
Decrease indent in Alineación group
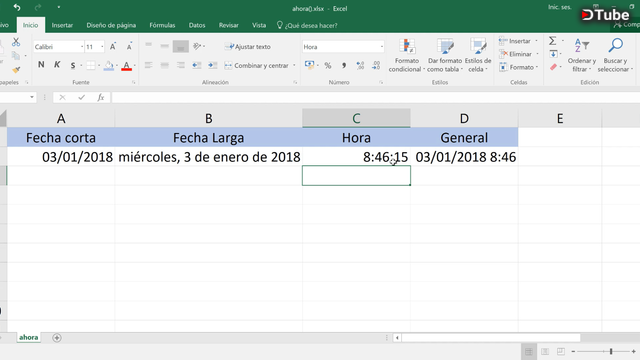click(x=197, y=65)
